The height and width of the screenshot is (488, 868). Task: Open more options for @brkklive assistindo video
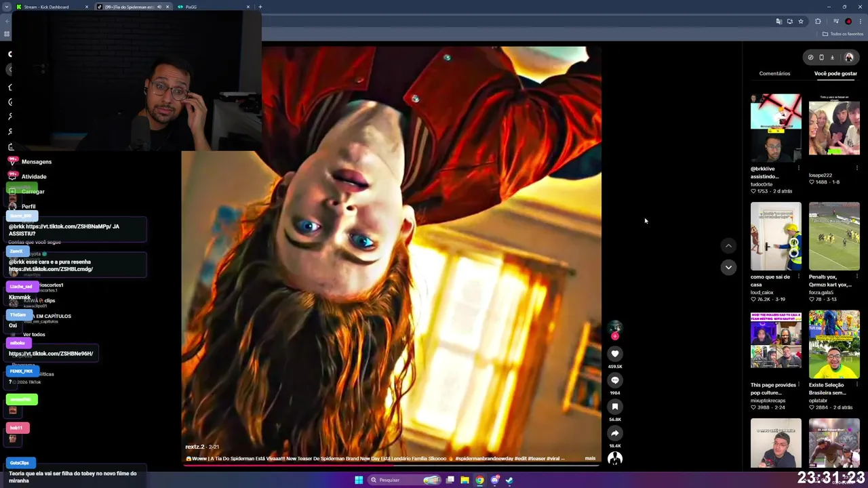coord(798,168)
